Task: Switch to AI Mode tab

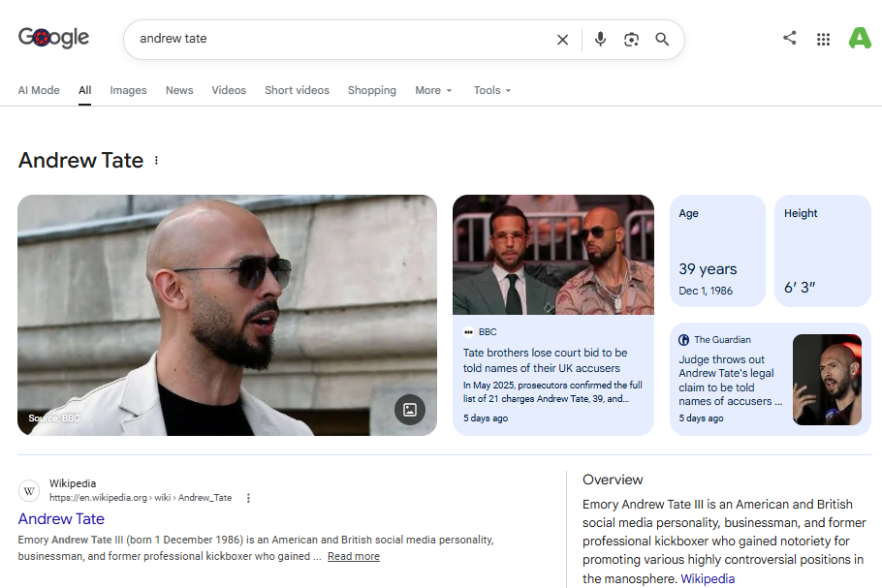Action: [x=39, y=90]
